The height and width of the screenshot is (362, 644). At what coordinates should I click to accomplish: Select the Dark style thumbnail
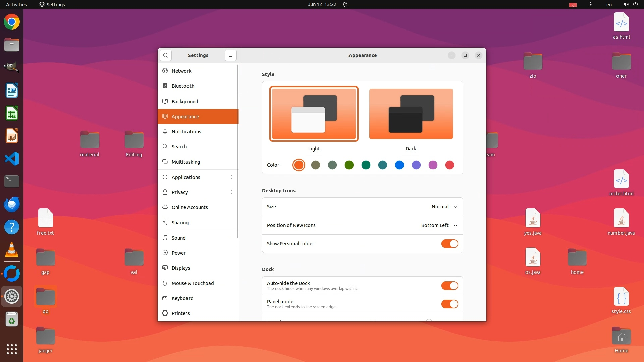tap(411, 114)
